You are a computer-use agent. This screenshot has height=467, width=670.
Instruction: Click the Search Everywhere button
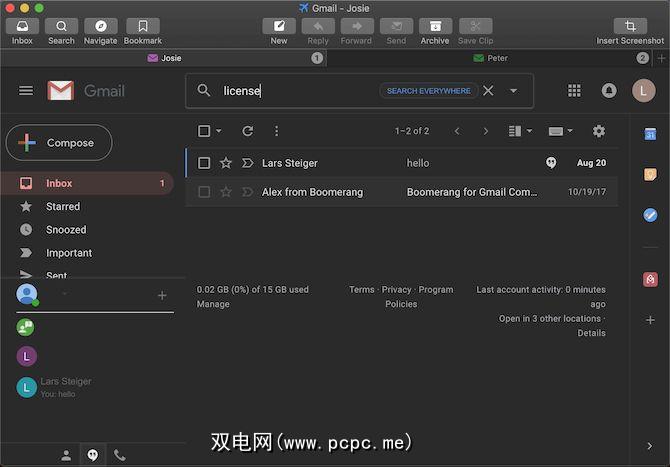428,91
